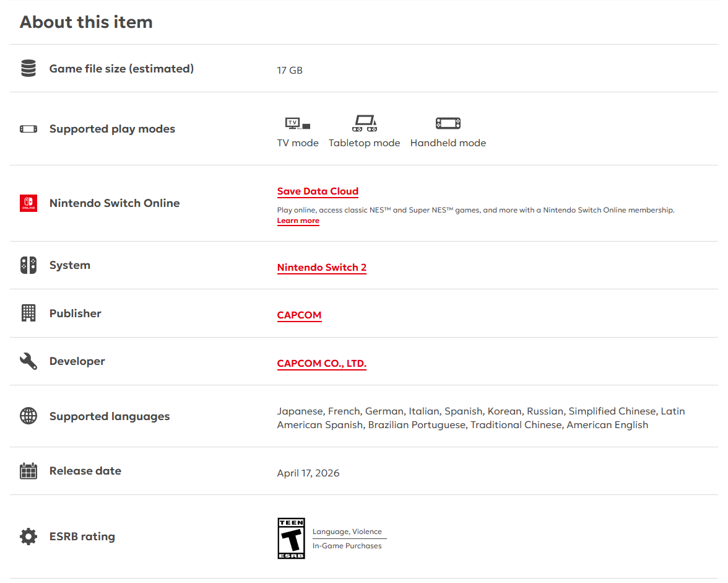Click the game file size database icon
This screenshot has width=728, height=583.
[28, 68]
